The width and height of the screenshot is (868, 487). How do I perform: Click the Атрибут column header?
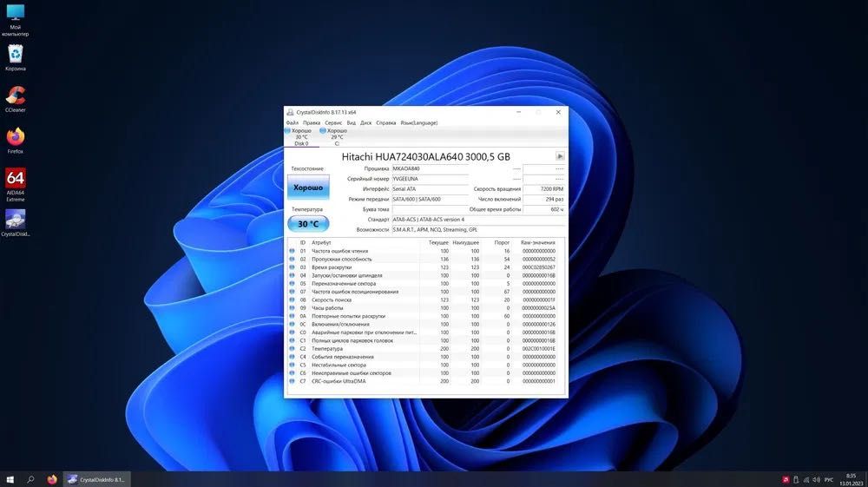tap(321, 243)
